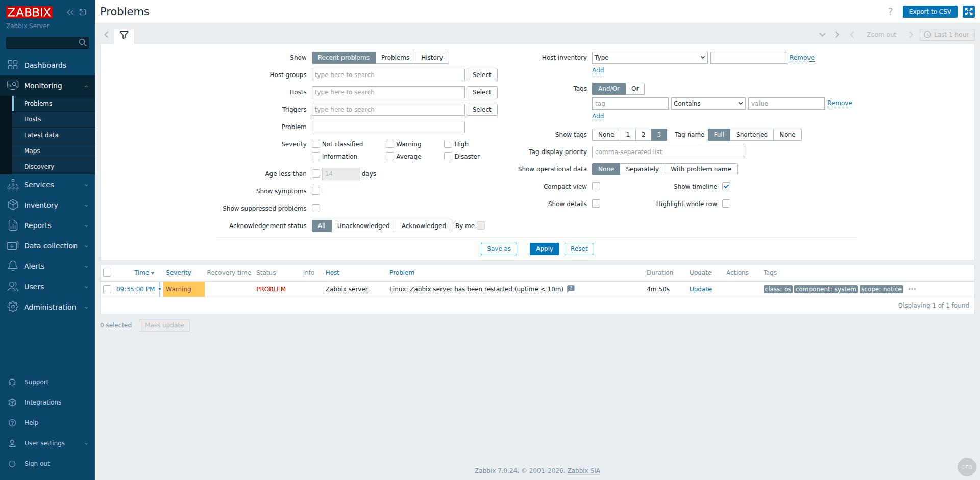Click the Reports icon
This screenshot has height=480, width=980.
(13, 225)
